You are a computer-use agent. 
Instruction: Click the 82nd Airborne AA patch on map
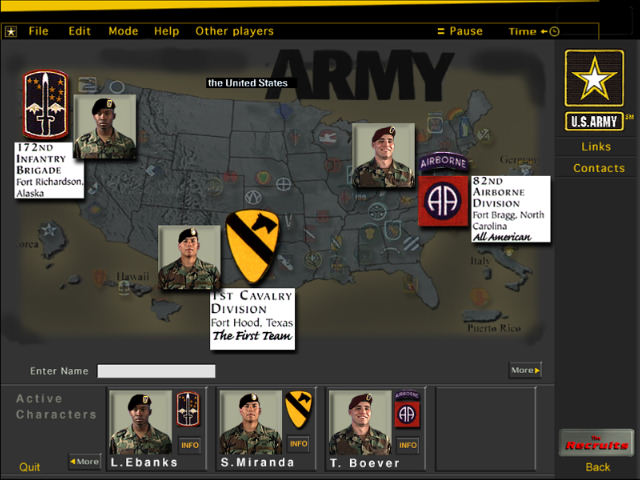click(x=443, y=200)
